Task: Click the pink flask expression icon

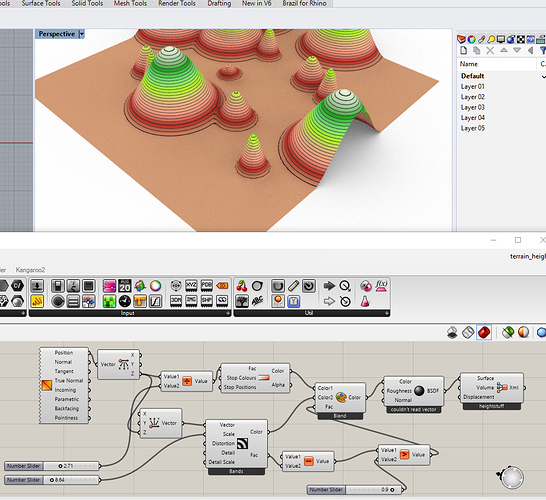Action: point(365,301)
